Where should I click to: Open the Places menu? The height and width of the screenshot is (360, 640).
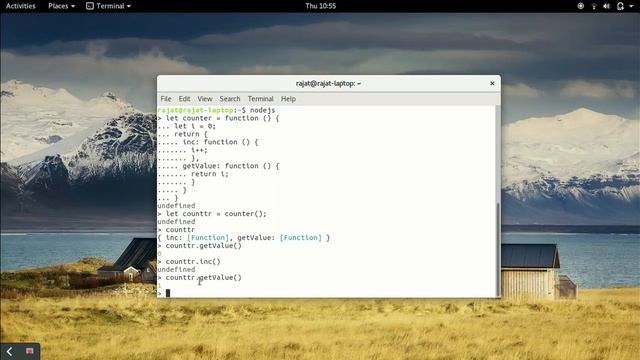tap(61, 6)
